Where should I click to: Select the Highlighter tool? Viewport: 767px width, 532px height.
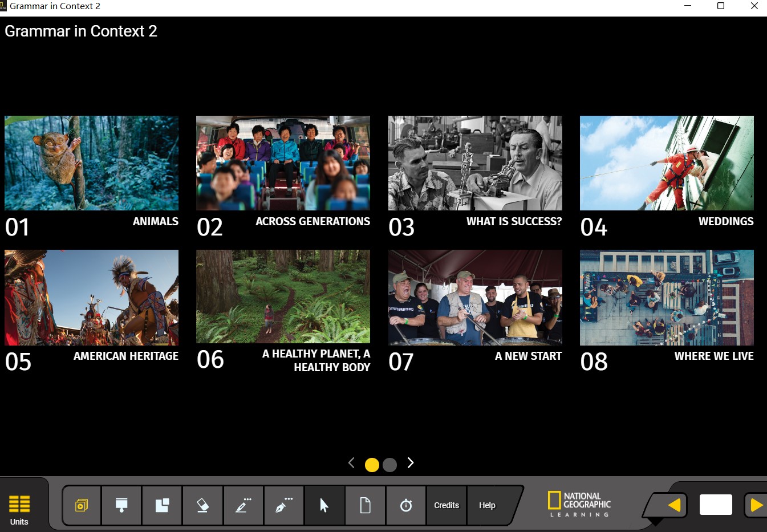click(244, 505)
